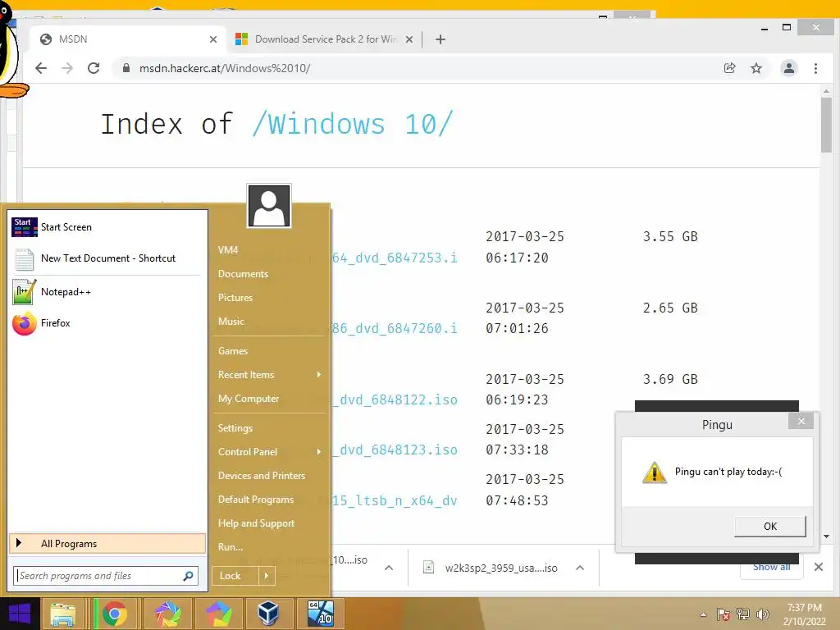840x630 pixels.
Task: Click the Lock button
Action: click(x=235, y=576)
